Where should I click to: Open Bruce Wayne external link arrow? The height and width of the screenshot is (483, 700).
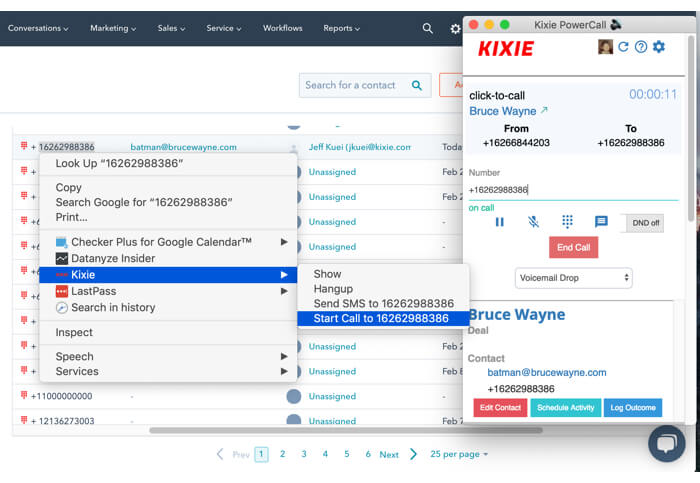pos(544,110)
